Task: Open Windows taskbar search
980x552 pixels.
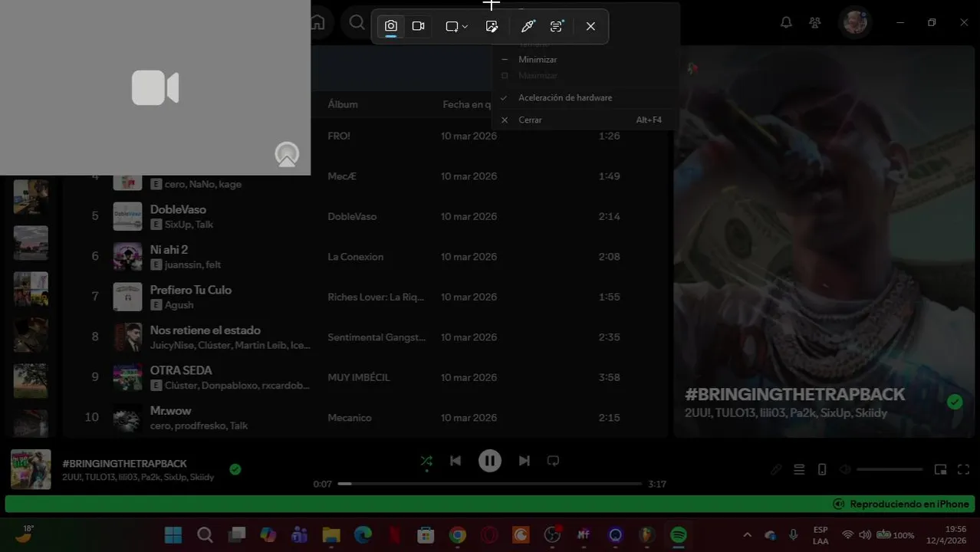Action: tap(205, 534)
